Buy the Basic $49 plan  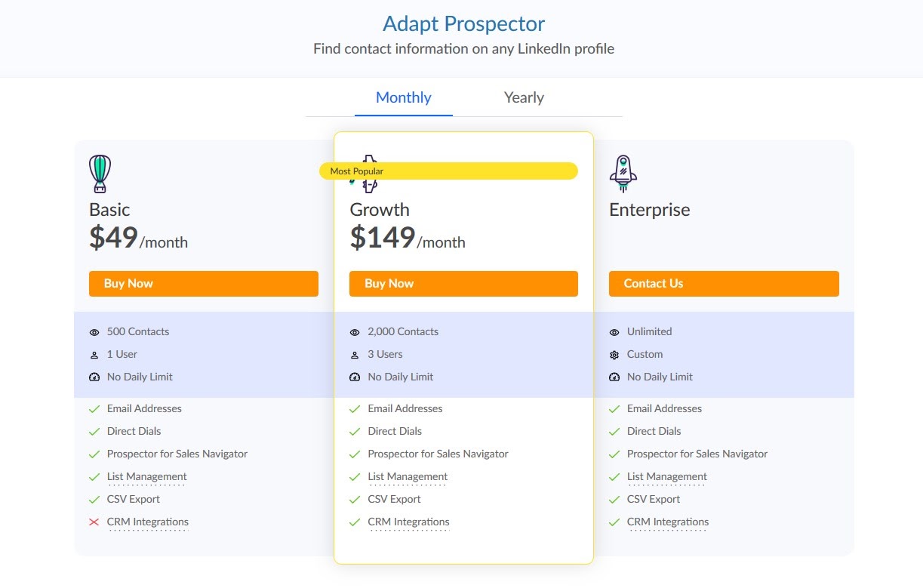tap(204, 284)
